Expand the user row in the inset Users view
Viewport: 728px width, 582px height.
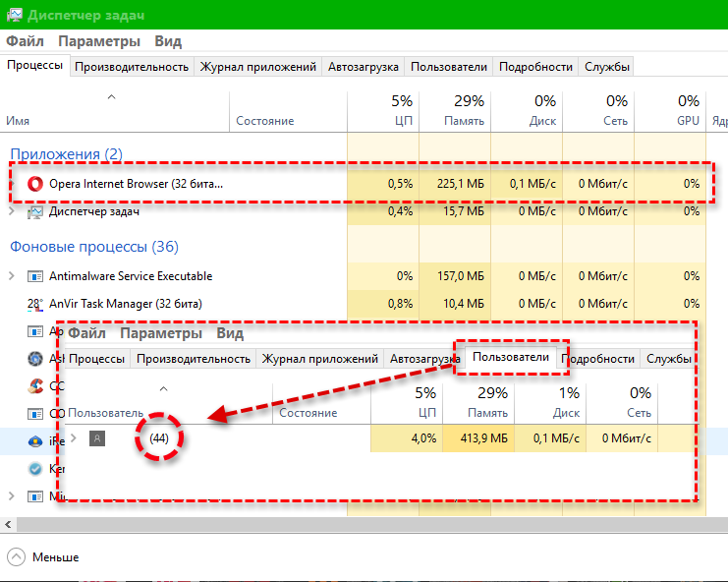(74, 437)
